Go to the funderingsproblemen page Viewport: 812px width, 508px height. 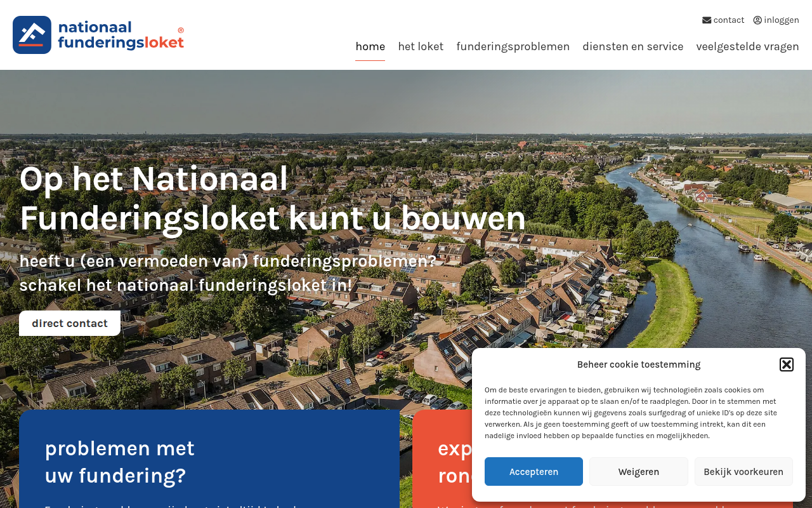pyautogui.click(x=513, y=46)
